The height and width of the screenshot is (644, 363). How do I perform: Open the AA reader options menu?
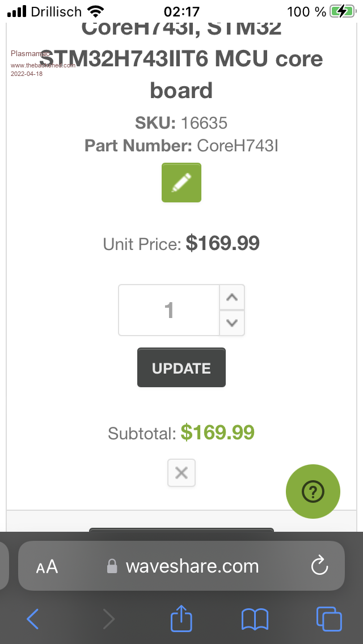pos(47,566)
